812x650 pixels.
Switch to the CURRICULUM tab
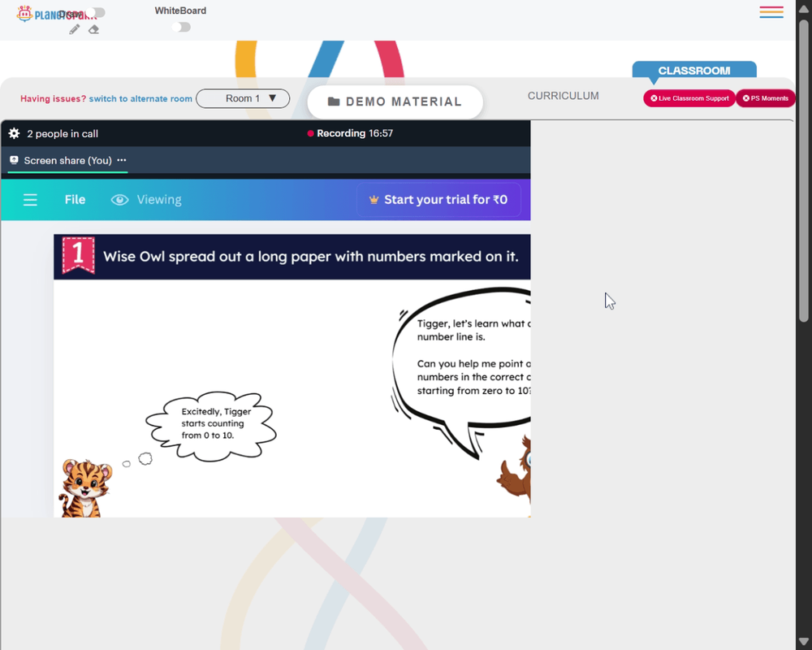pos(564,96)
